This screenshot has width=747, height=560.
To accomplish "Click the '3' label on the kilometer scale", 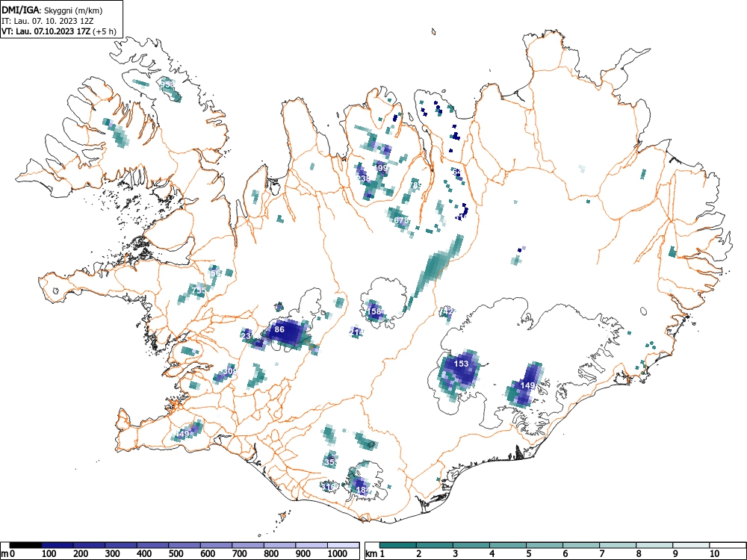I will pos(456,554).
